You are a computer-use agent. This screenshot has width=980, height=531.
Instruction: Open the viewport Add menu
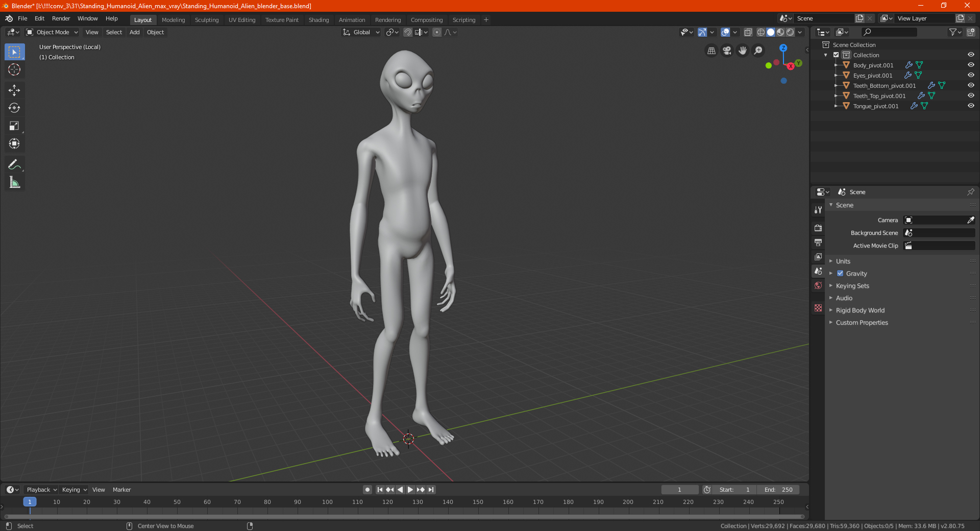pyautogui.click(x=134, y=32)
